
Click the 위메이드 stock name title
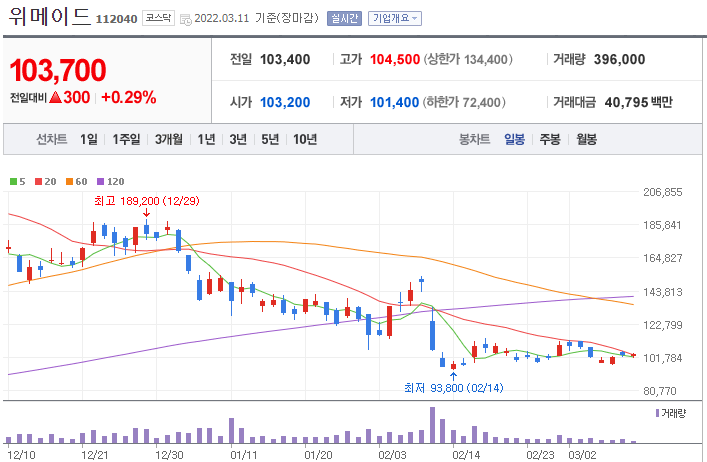(50, 17)
